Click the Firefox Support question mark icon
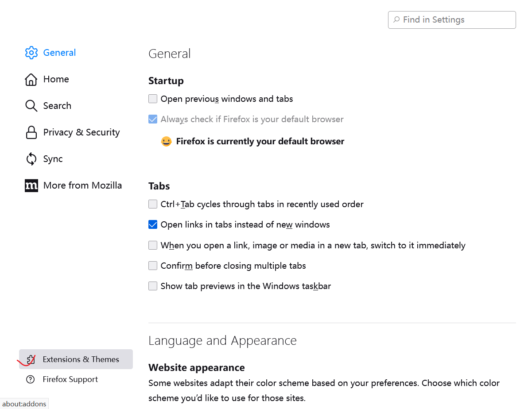The width and height of the screenshot is (532, 409). 31,379
